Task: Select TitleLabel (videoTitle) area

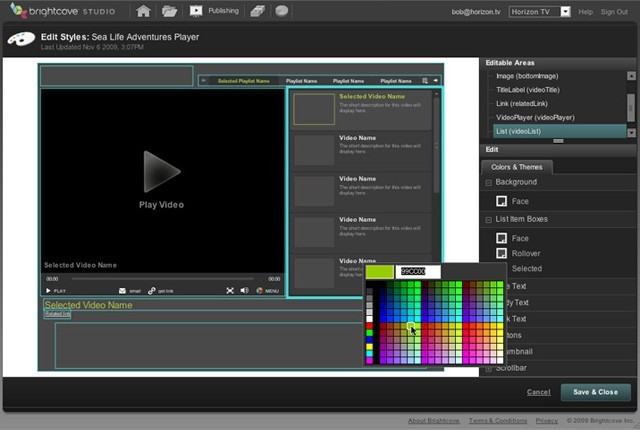Action: click(x=528, y=90)
